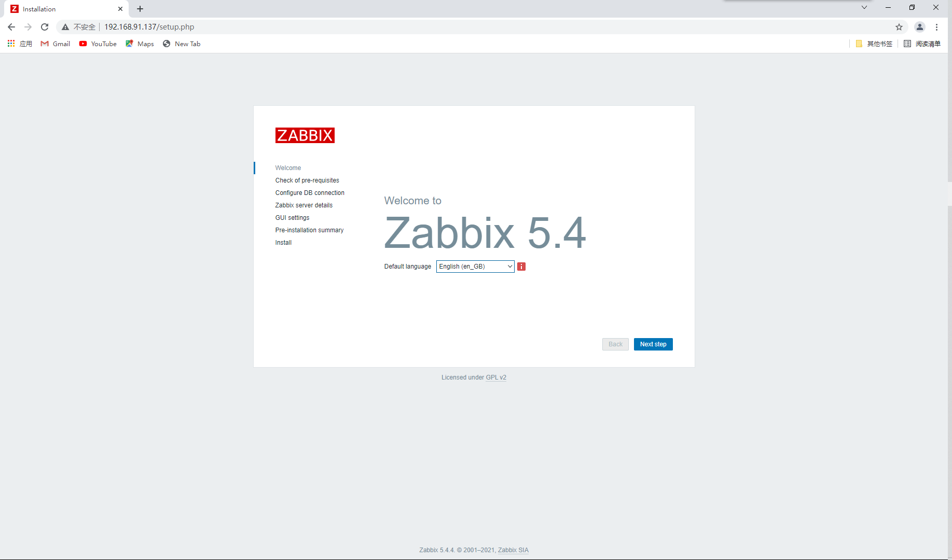Open the GPL v2 license link

[496, 377]
